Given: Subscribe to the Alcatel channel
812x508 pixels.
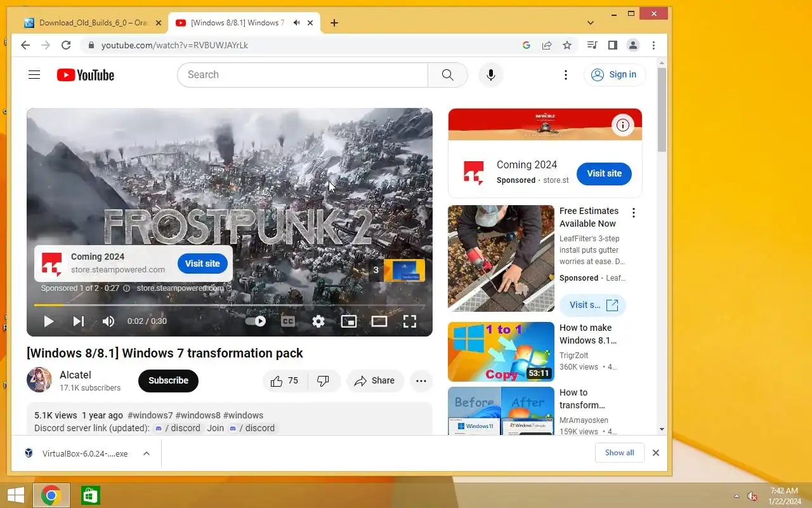Looking at the screenshot, I should [x=168, y=380].
